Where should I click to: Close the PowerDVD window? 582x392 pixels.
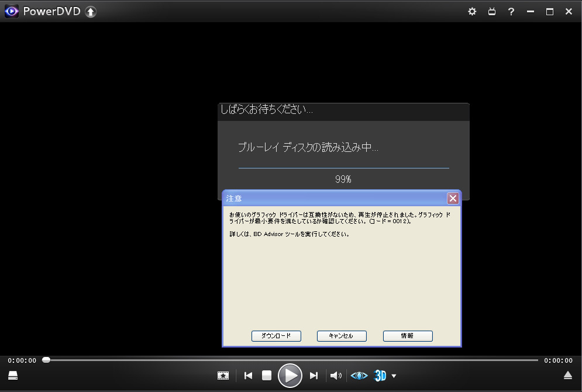point(569,12)
